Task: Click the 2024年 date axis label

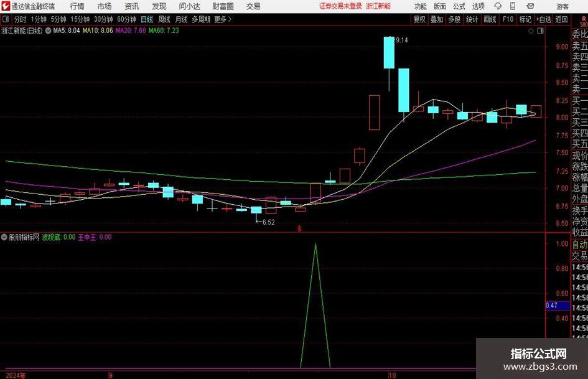Action: tap(16, 375)
